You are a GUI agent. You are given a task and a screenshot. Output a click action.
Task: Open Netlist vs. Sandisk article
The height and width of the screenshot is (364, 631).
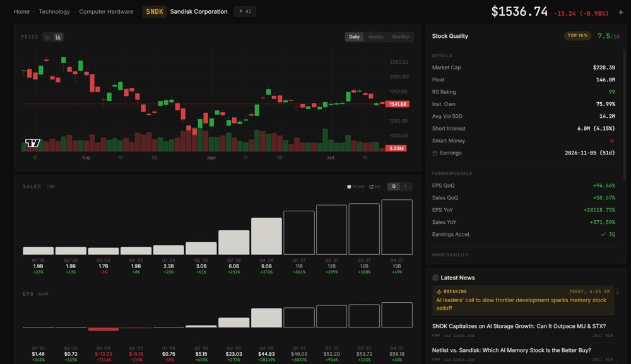tap(512, 350)
